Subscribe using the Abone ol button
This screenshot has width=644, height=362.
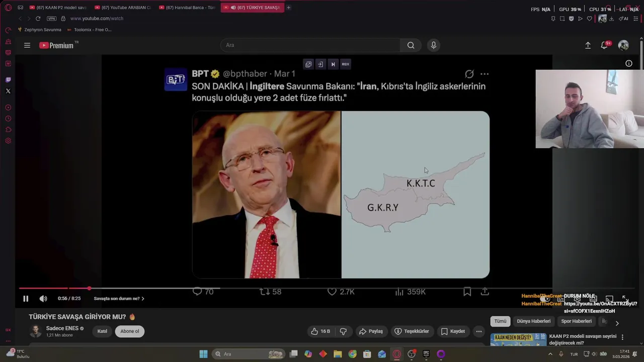pos(130,331)
